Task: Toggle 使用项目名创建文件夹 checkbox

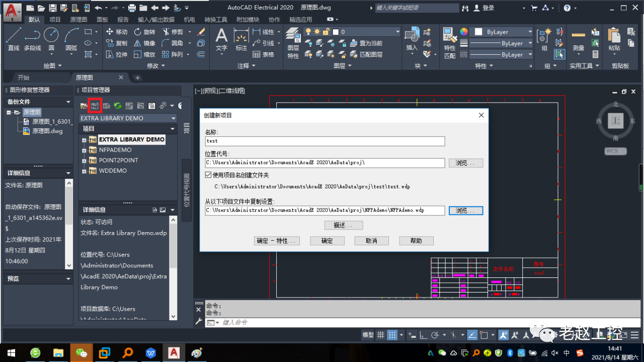Action: click(x=209, y=175)
